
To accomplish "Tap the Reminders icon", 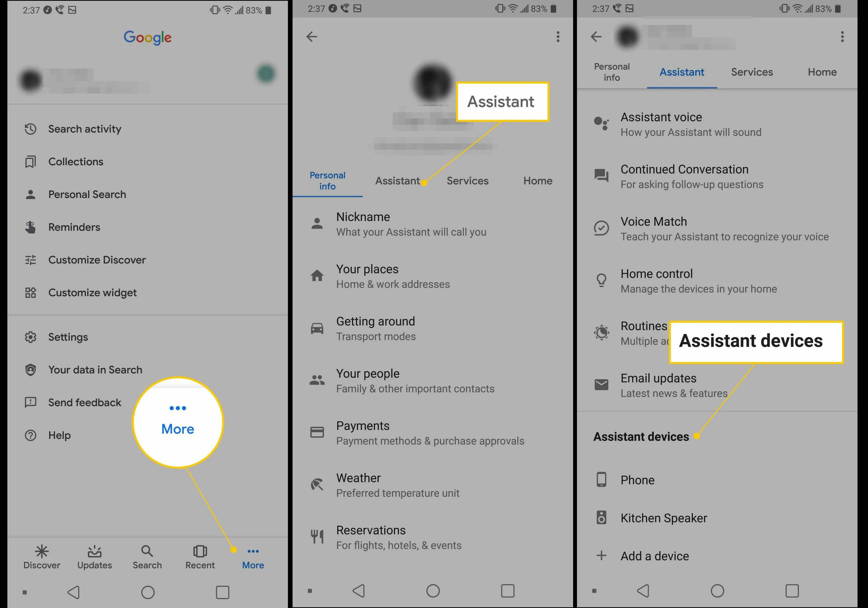I will coord(31,227).
